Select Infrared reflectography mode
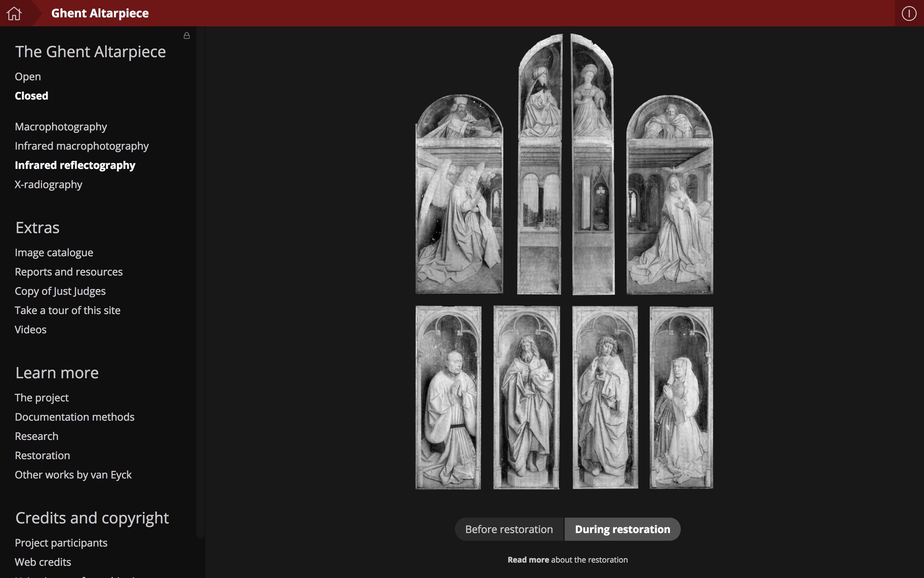The width and height of the screenshot is (924, 578). tap(75, 165)
